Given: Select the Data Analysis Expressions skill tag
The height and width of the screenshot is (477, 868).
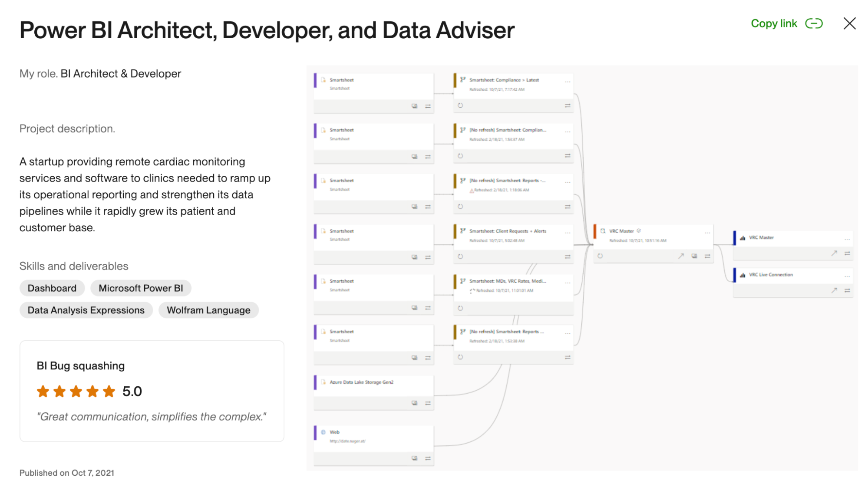Looking at the screenshot, I should point(86,310).
